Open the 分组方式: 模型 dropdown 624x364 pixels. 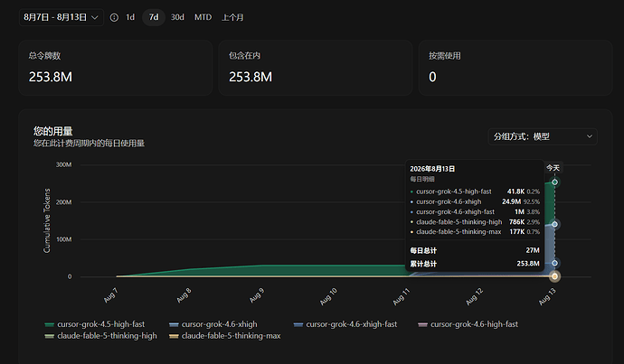(543, 136)
